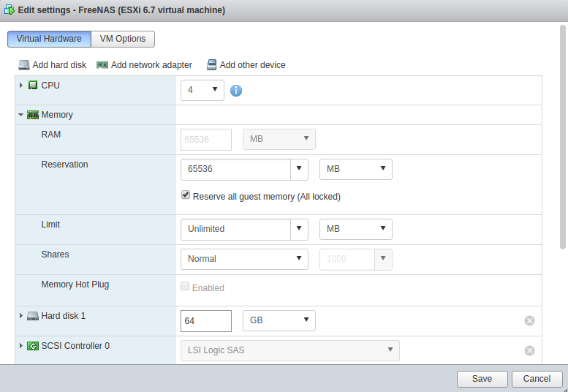Screen dimensions: 568x392
Task: Open the RAM unit MB dropdown
Action: pos(279,139)
